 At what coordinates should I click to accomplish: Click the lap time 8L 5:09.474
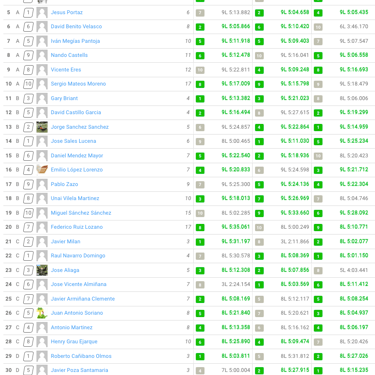(x=295, y=342)
